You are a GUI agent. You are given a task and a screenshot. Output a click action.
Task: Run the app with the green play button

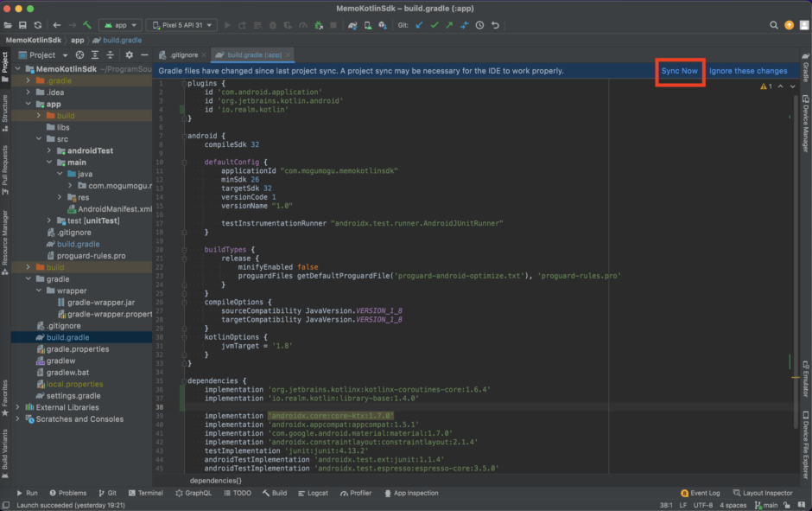(x=227, y=26)
